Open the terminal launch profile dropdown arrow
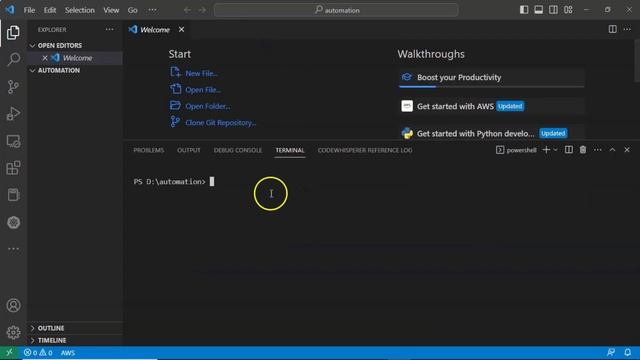Viewport: 640px width, 360px height. (556, 150)
